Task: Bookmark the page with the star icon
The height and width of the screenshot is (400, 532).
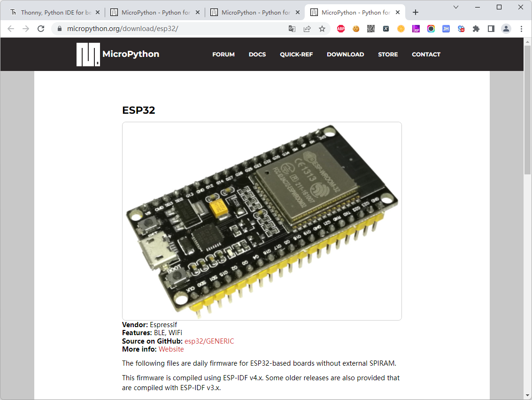Action: tap(322, 29)
